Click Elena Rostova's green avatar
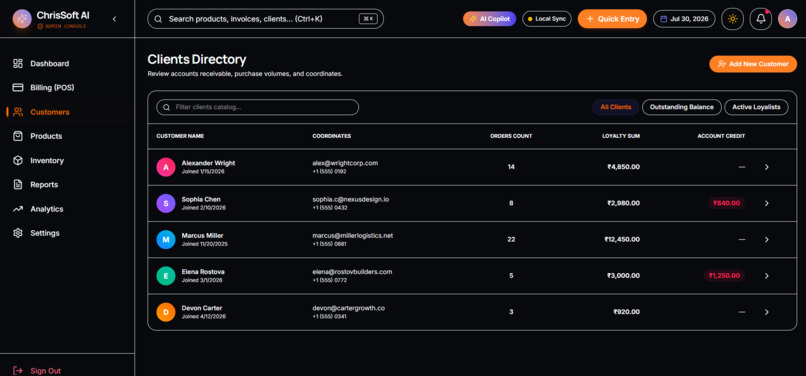Viewport: 806px width, 376px height. click(166, 276)
